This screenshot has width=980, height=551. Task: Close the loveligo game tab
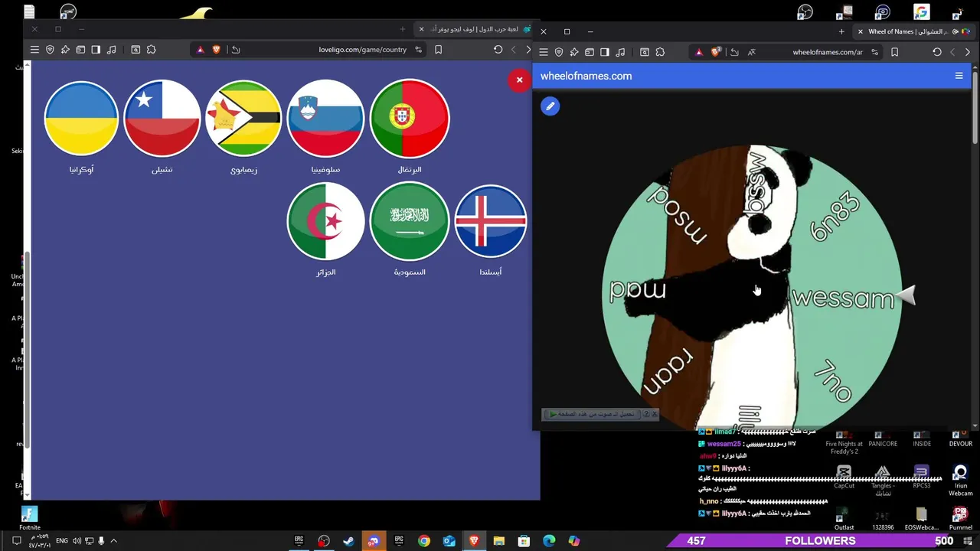pos(421,29)
